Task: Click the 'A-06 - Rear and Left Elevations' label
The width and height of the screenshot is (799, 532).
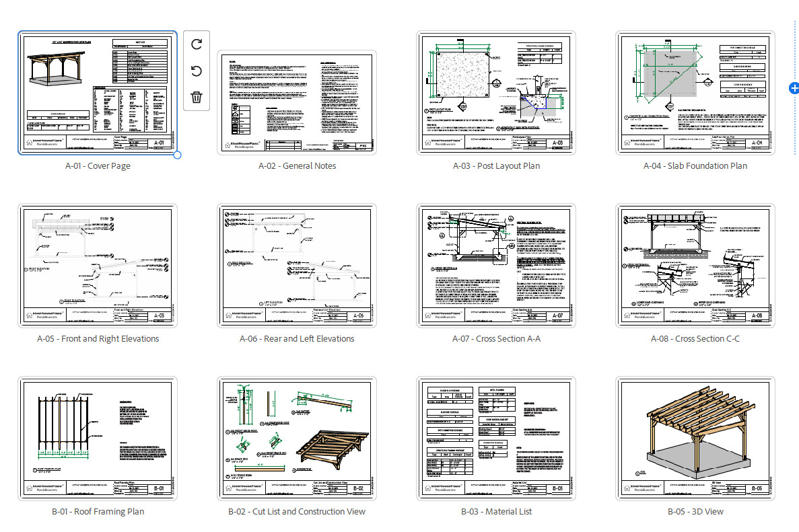Action: point(297,338)
